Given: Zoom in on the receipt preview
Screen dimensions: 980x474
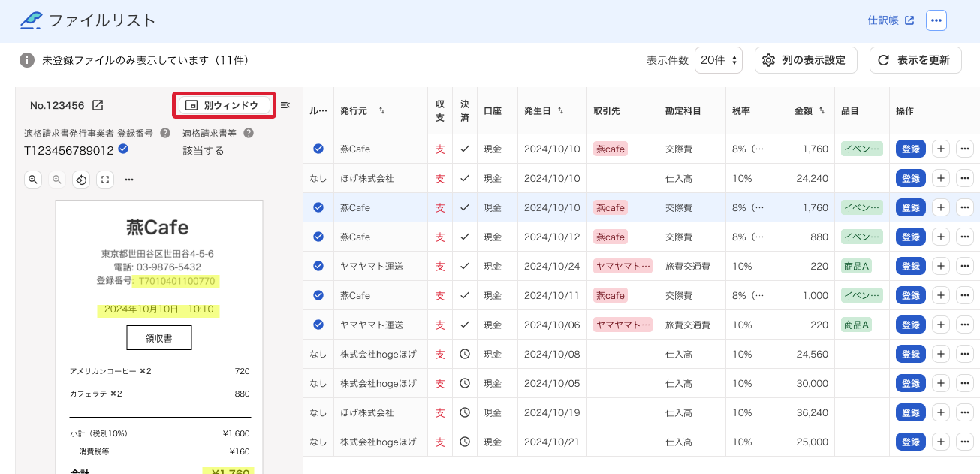Looking at the screenshot, I should [x=33, y=180].
